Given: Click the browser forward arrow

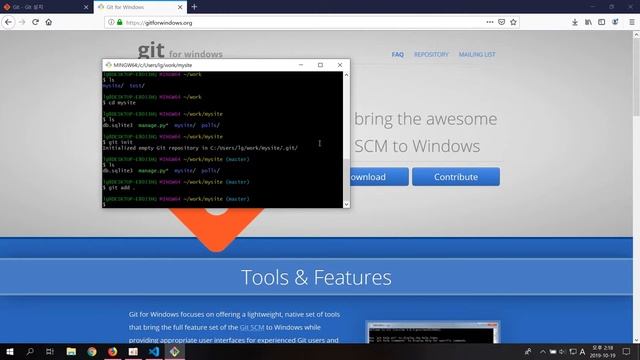Looking at the screenshot, I should coord(22,22).
